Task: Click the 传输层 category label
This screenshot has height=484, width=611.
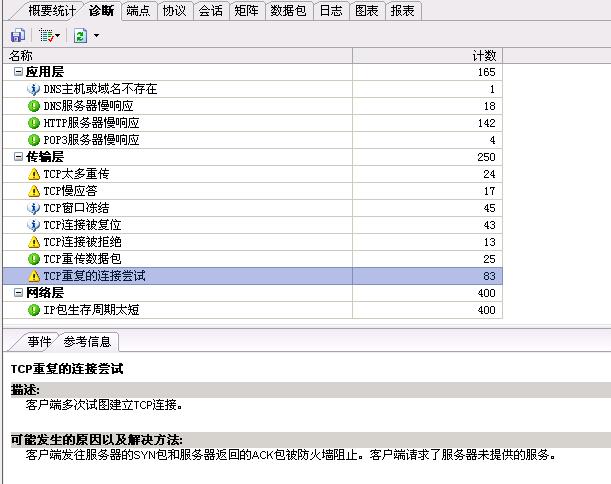Action: pos(45,157)
